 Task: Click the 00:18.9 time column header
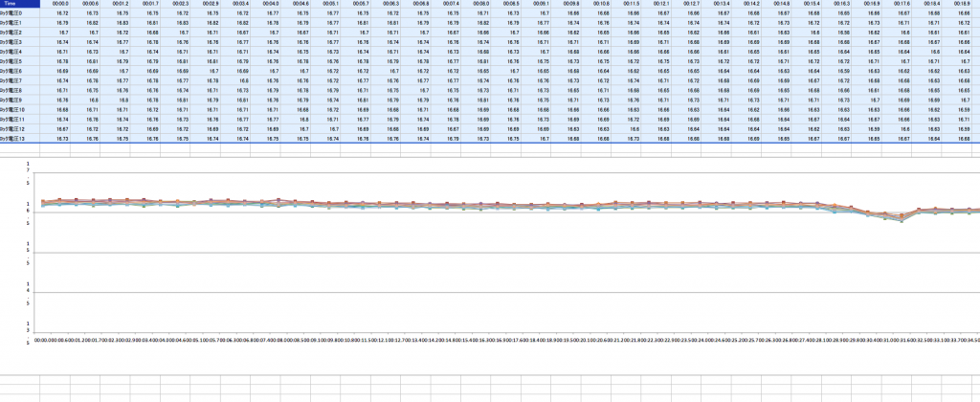(x=960, y=5)
